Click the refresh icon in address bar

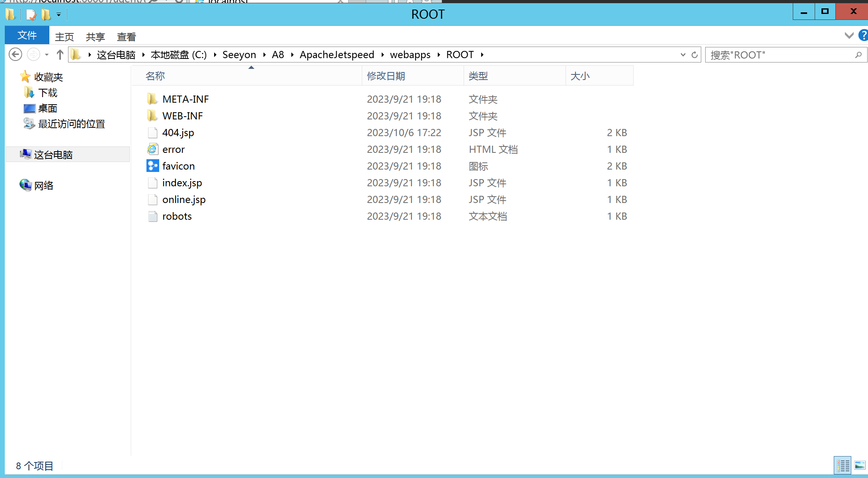[694, 55]
